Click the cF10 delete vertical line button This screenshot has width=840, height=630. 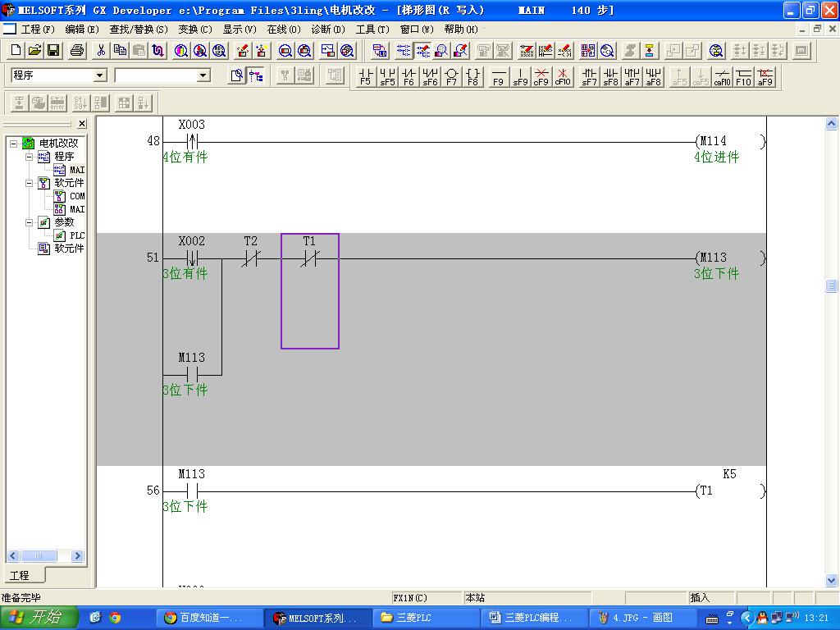(563, 77)
